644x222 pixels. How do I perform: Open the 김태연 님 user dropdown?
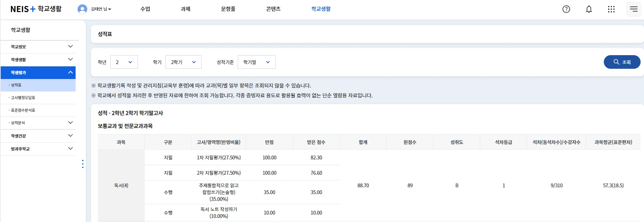[x=101, y=9]
